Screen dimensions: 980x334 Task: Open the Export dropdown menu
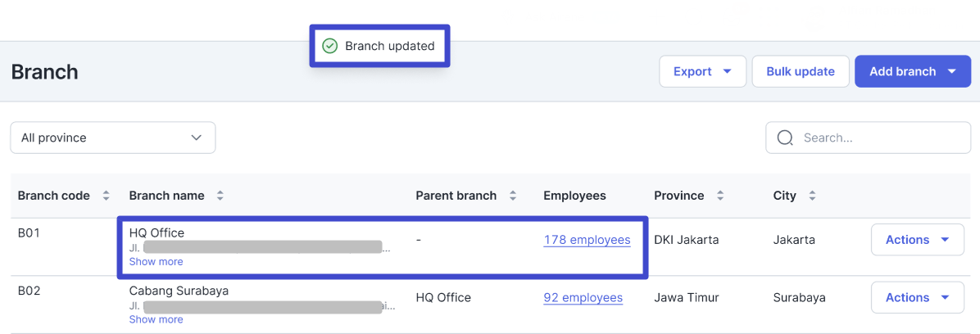tap(702, 71)
